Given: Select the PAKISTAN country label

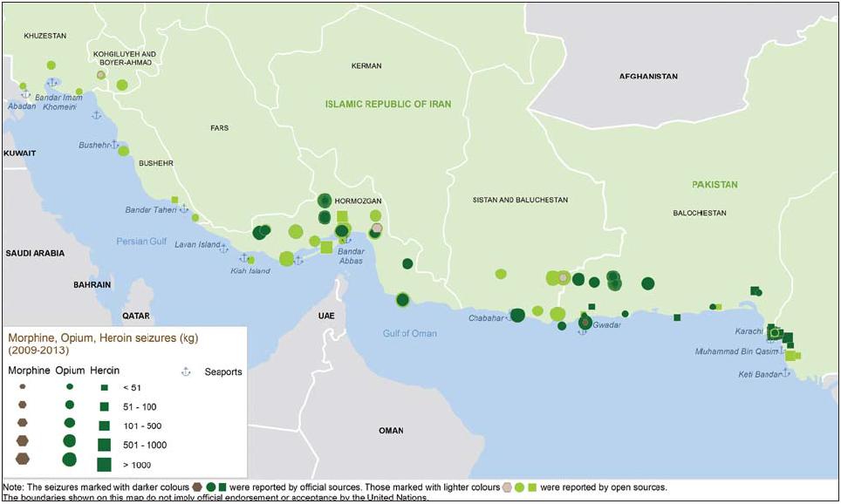Looking at the screenshot, I should coord(715,185).
